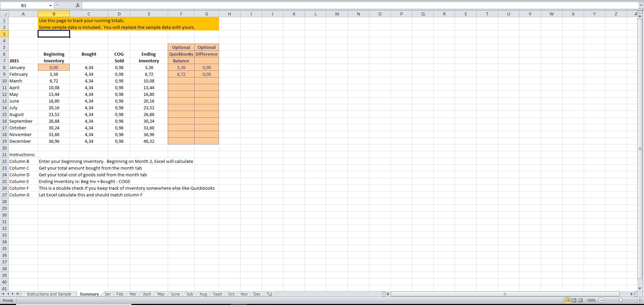644x305 pixels.
Task: Click the Insert Worksheet icon after Dec tab
Action: tap(269, 294)
